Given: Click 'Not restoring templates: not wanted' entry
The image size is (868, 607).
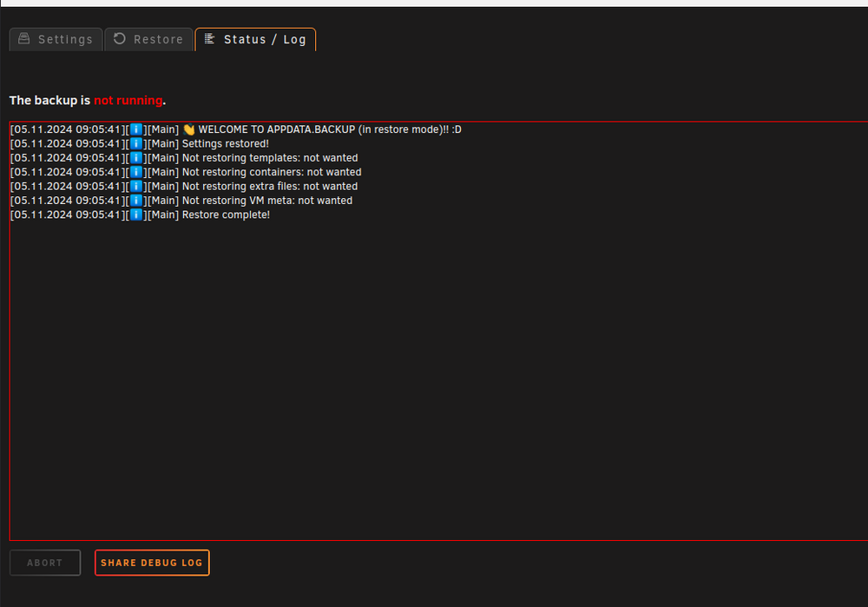Looking at the screenshot, I should coord(270,158).
